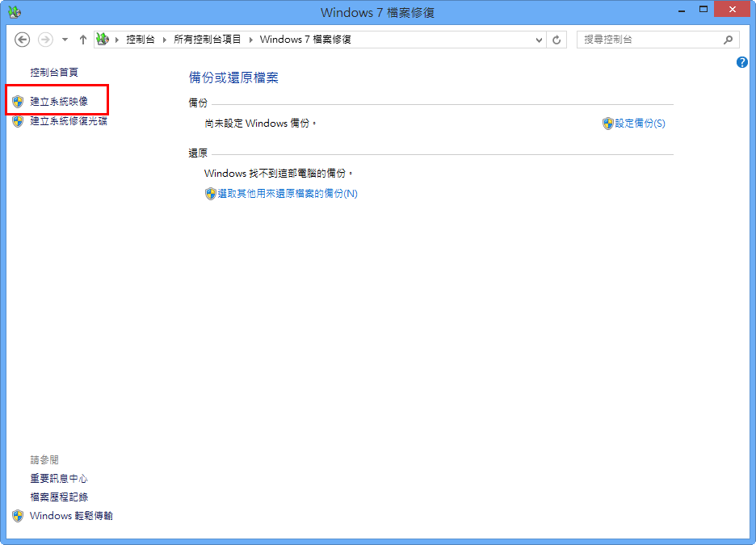This screenshot has height=545, width=756.
Task: Minimize the Windows 7 檔案修復 window
Action: pos(681,10)
